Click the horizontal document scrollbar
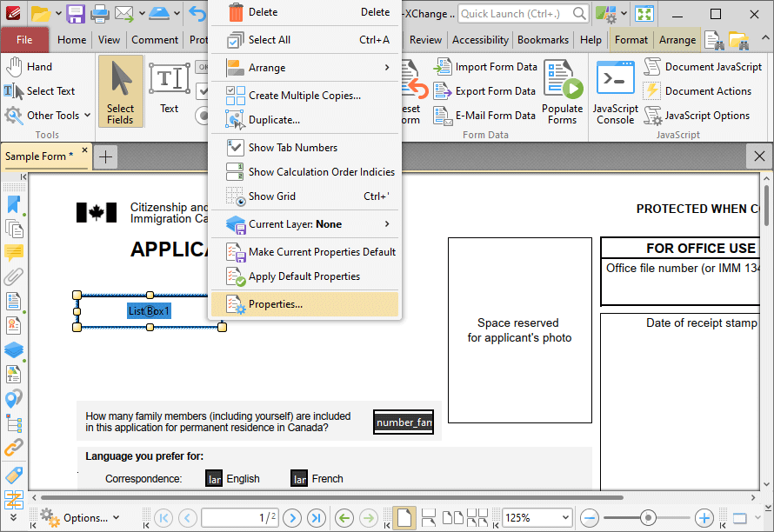 [x=331, y=497]
